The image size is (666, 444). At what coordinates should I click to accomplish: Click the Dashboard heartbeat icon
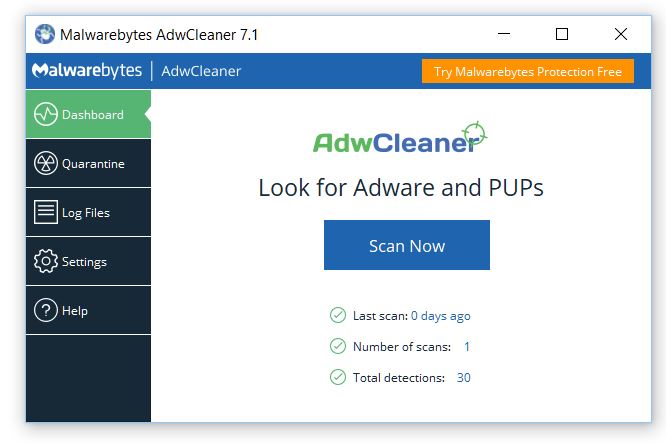(45, 114)
